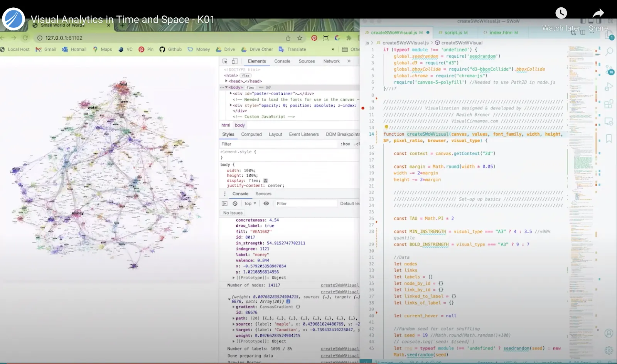Open the VS Code Bookmarks icon
The width and height of the screenshot is (617, 364).
[x=609, y=139]
